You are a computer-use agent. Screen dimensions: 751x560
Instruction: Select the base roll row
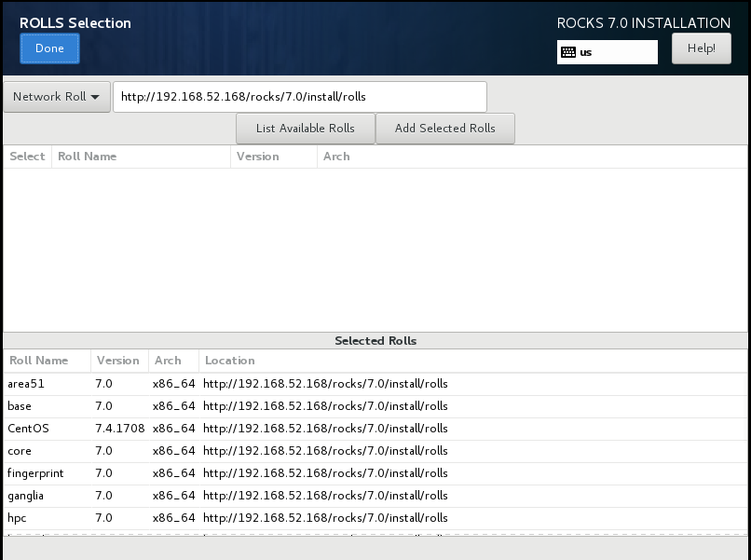pos(375,406)
